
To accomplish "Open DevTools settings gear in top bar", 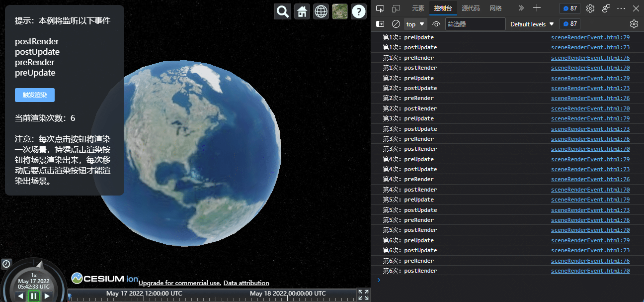I will coord(590,8).
